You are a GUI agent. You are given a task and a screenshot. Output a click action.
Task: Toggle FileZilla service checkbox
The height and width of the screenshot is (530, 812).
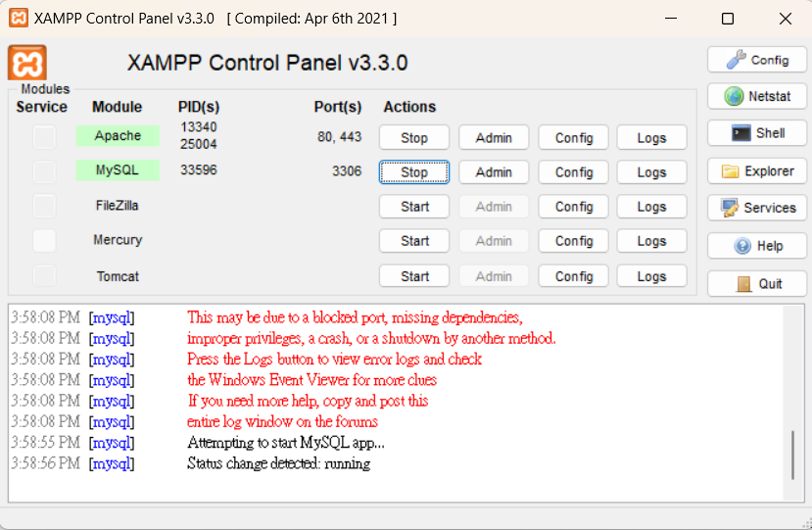pos(44,206)
